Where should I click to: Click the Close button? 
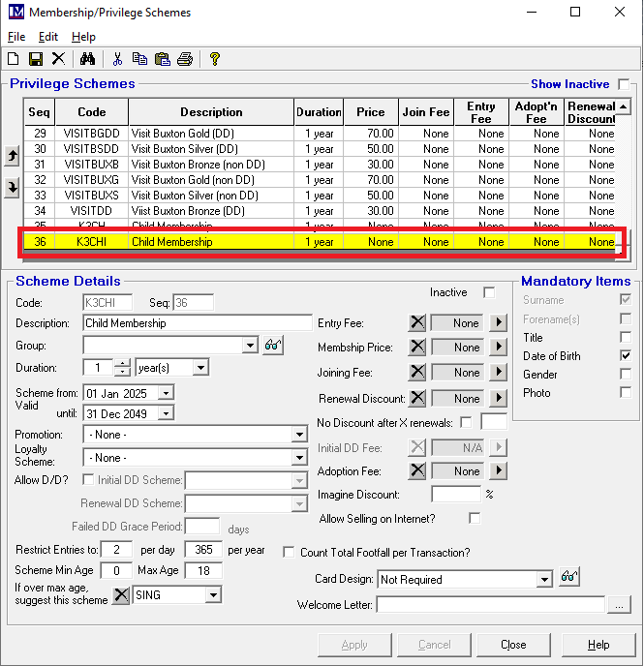point(513,645)
